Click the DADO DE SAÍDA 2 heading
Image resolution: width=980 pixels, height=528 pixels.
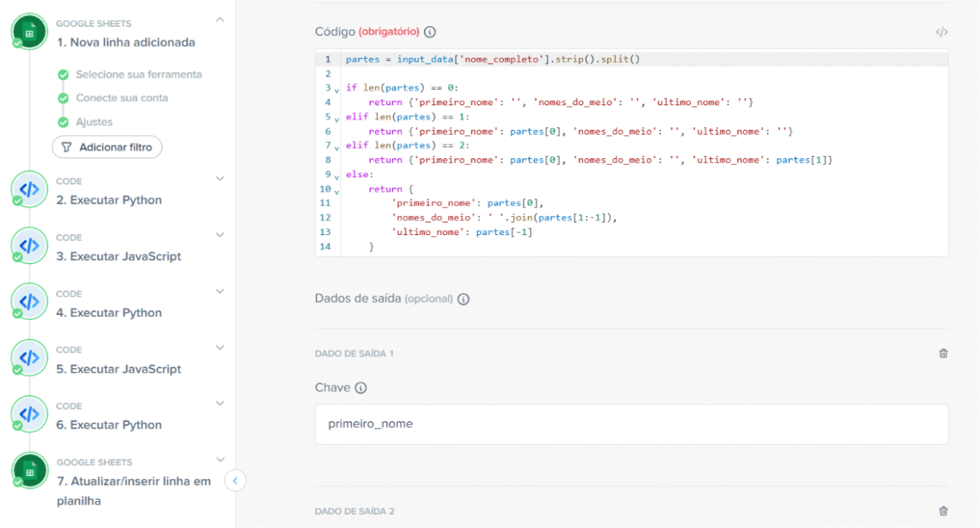pyautogui.click(x=354, y=512)
